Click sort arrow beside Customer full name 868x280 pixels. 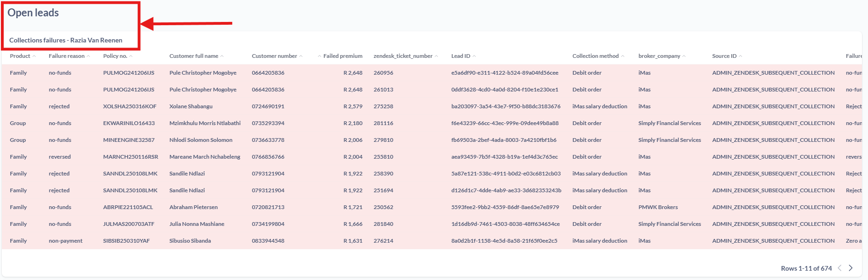222,56
